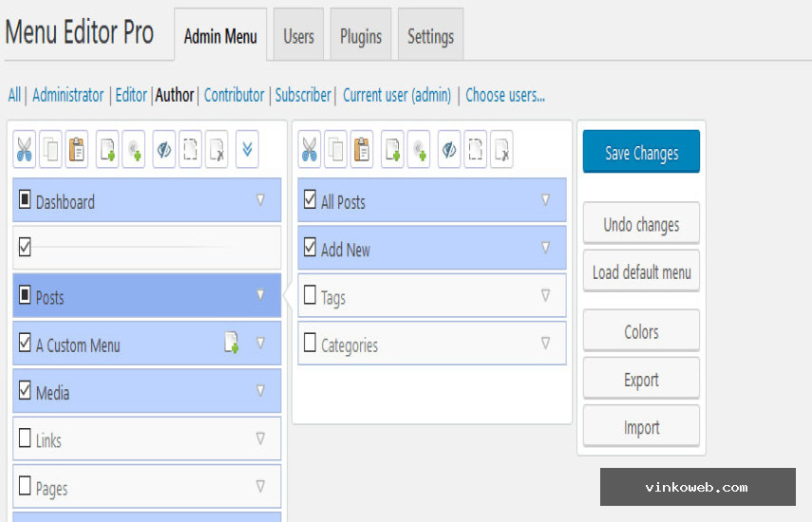The height and width of the screenshot is (522, 812).
Task: Switch to the Admin Menu tab
Action: (x=220, y=36)
